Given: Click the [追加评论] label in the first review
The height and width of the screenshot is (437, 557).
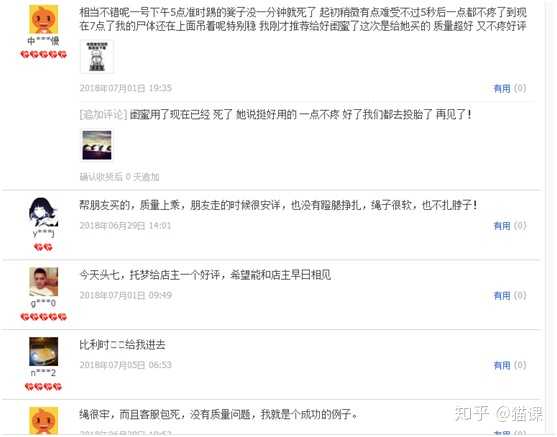Looking at the screenshot, I should [x=103, y=114].
